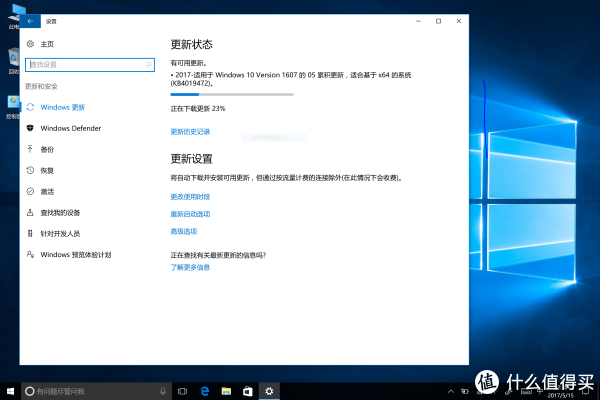The width and height of the screenshot is (600, 400).
Task: Focus the 查找设置 search box
Action: point(90,65)
